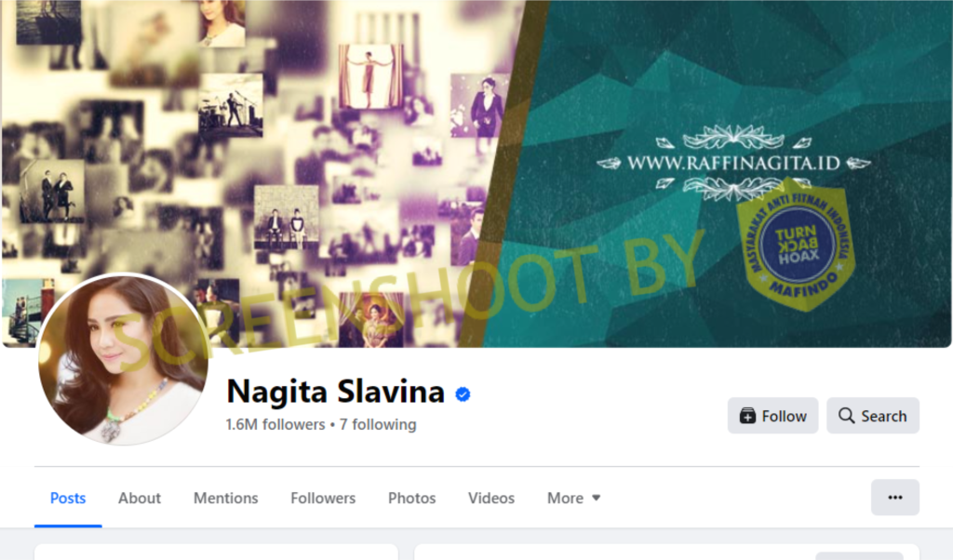The image size is (953, 560).
Task: Go to the Mentions tab
Action: [225, 498]
